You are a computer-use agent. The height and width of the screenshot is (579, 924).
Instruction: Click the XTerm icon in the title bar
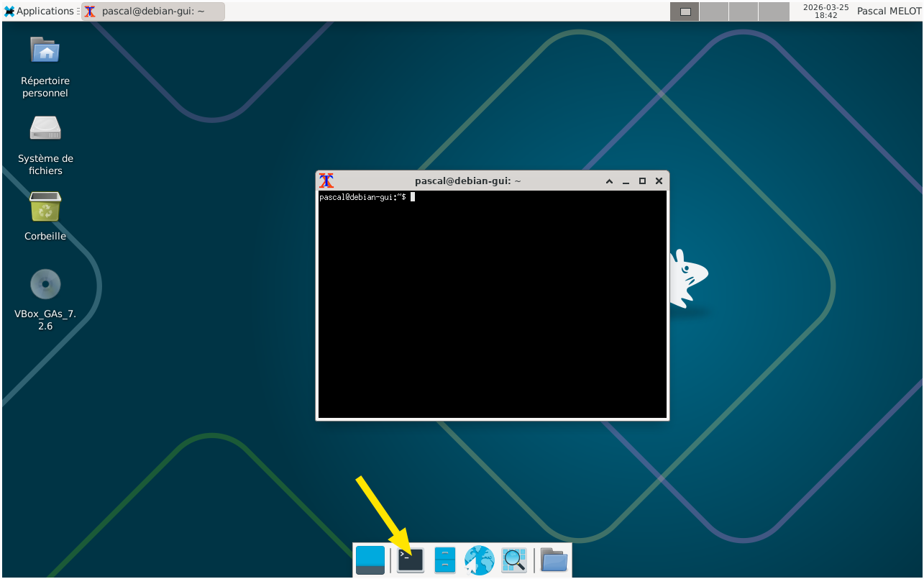[326, 181]
